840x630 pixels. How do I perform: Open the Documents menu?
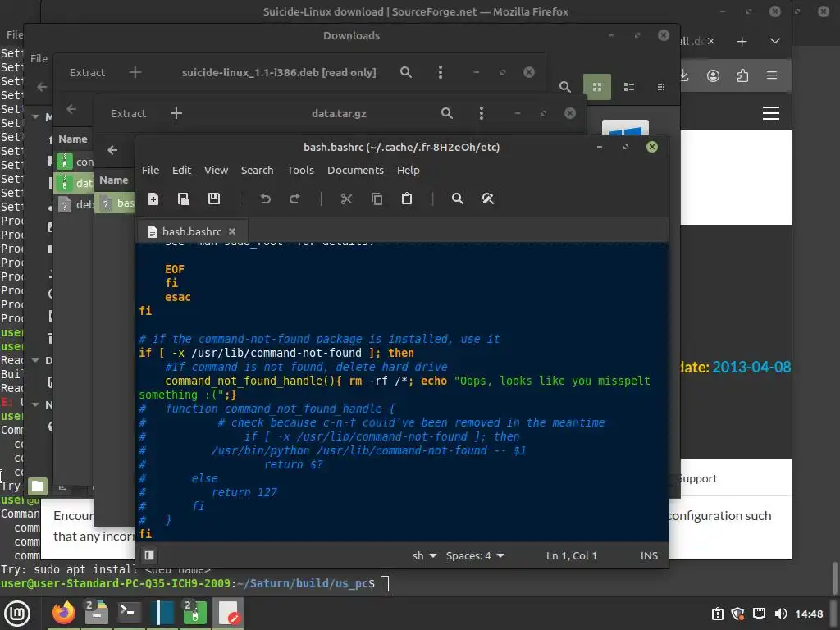(355, 171)
